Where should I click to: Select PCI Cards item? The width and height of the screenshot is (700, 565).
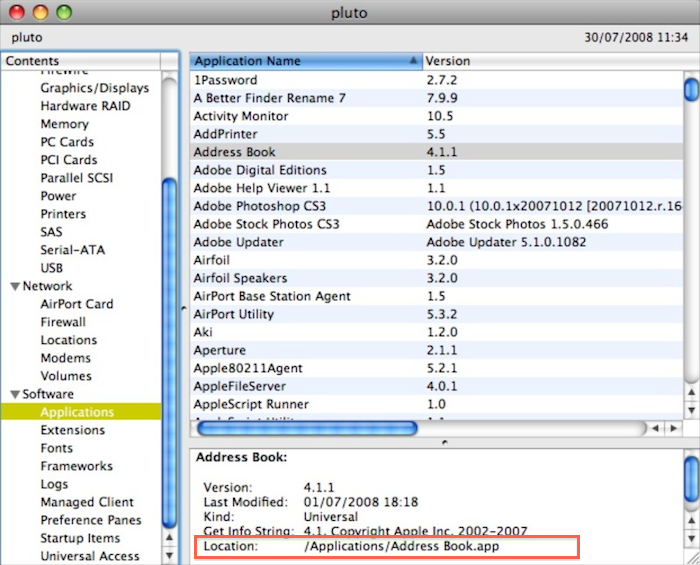tap(69, 160)
